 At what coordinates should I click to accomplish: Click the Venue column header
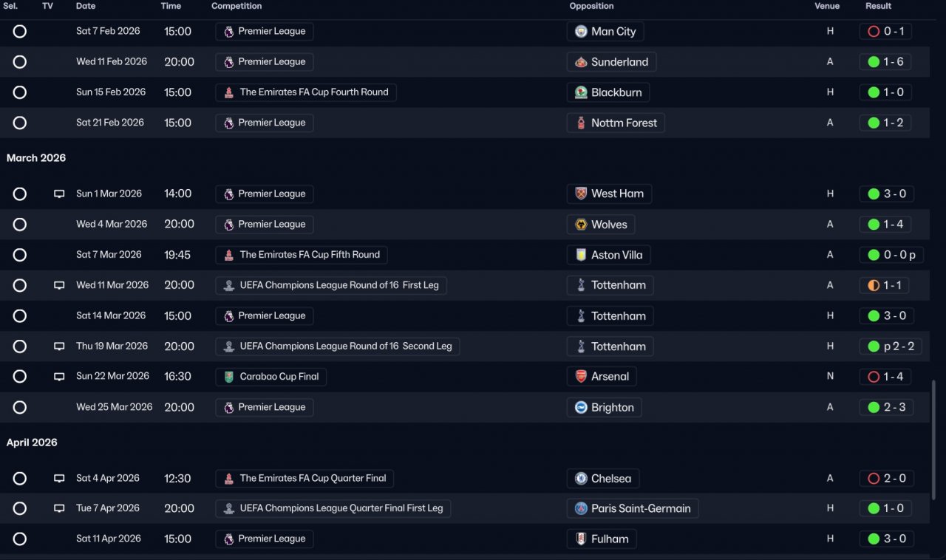click(827, 6)
